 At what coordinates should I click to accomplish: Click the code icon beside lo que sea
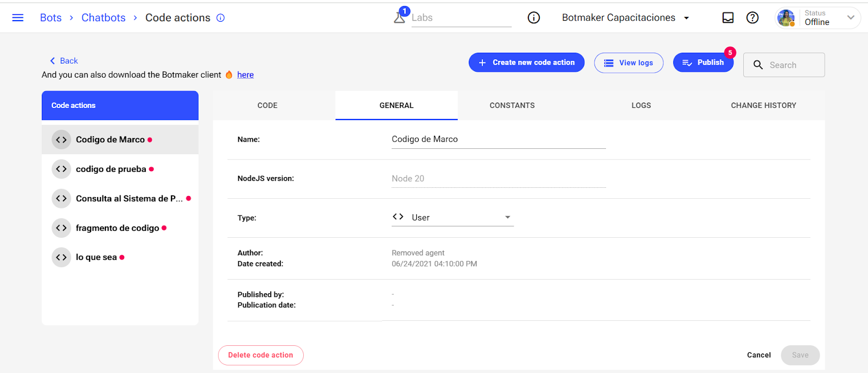click(61, 257)
